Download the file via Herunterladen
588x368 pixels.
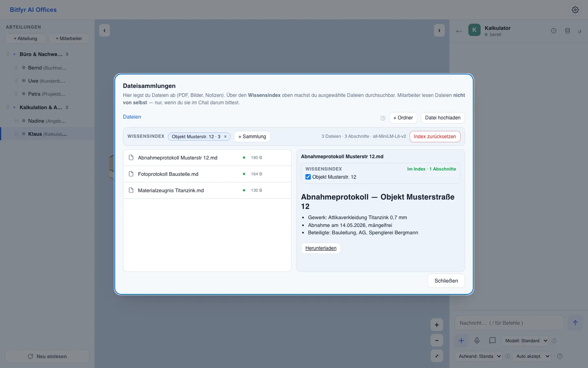coord(321,248)
